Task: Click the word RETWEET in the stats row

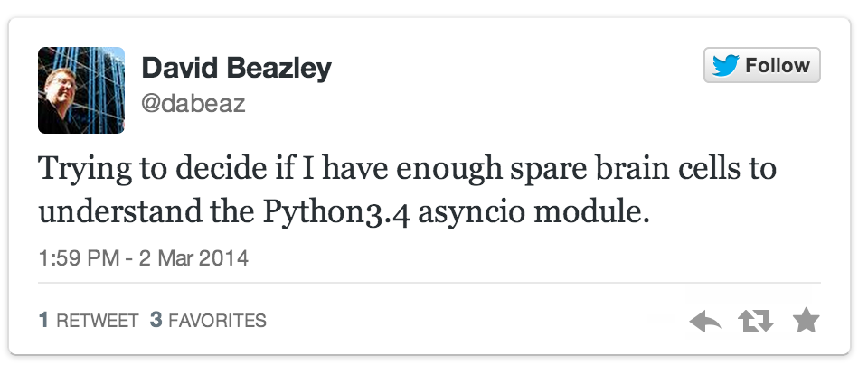Action: pos(98,321)
